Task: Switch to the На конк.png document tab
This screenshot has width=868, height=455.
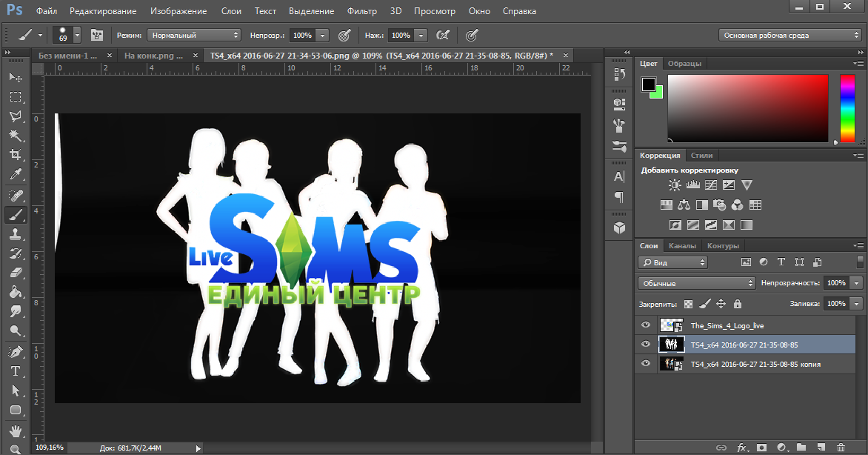Action: (161, 56)
